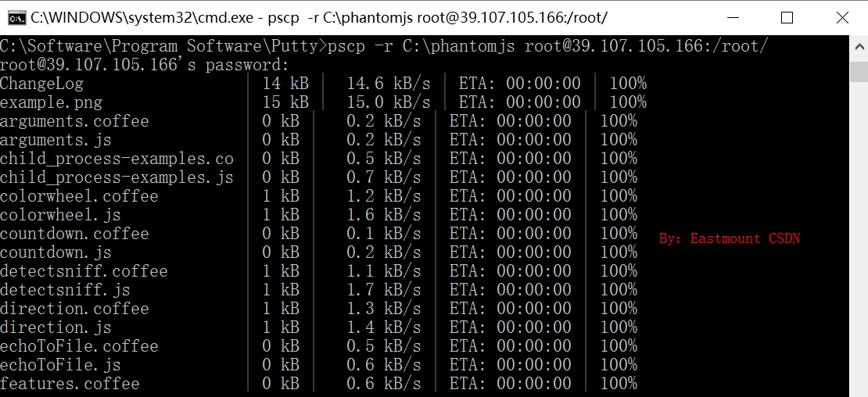Select the countdown.coffee file name
Viewport: 868px width, 397px height.
74,234
